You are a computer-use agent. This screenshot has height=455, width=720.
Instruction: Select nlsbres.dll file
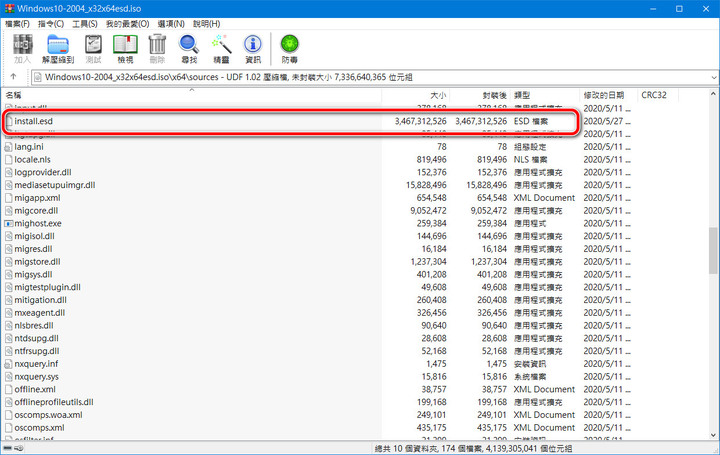tap(34, 326)
